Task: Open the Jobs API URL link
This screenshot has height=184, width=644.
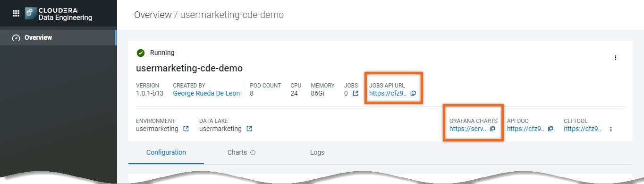Action: coord(388,93)
